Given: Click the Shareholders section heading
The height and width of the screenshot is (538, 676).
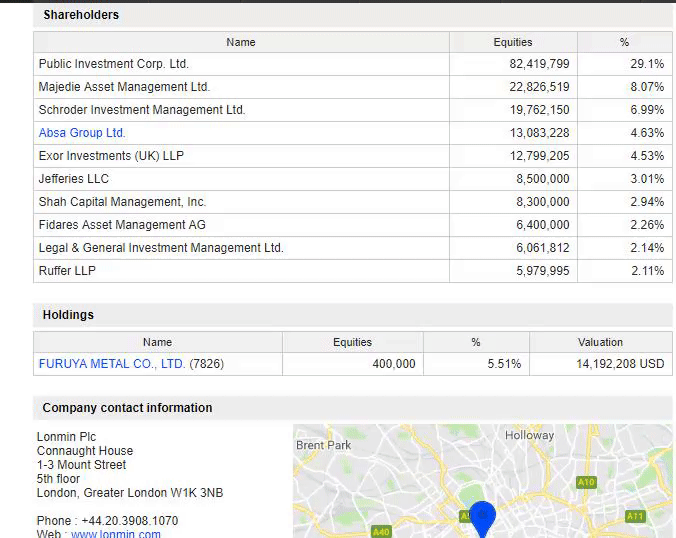Looking at the screenshot, I should pyautogui.click(x=81, y=15).
